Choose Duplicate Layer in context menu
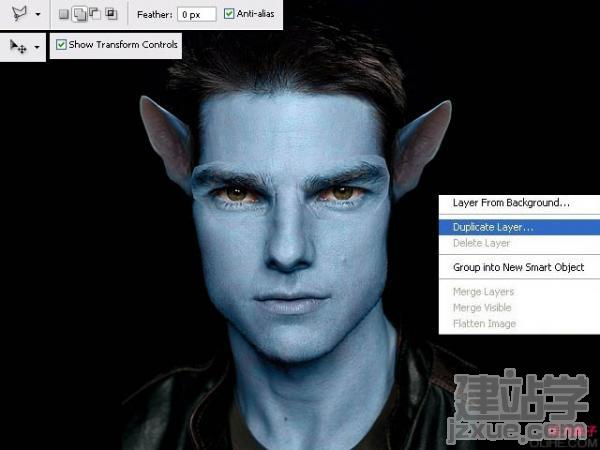Screen dimensions: 600x450 click(x=519, y=227)
